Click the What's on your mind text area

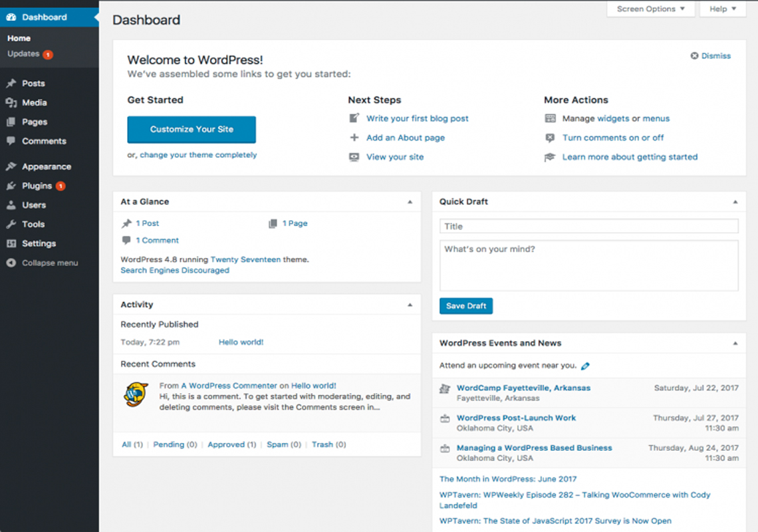(589, 265)
